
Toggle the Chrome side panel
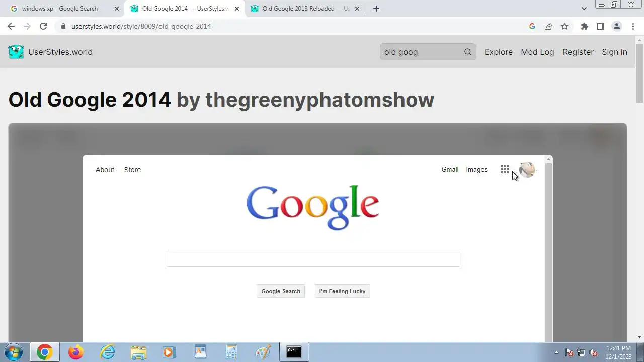pos(600,26)
